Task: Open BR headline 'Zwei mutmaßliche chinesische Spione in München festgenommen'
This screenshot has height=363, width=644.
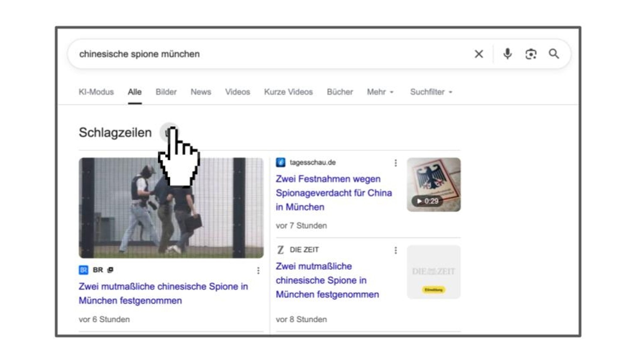Action: click(x=163, y=293)
